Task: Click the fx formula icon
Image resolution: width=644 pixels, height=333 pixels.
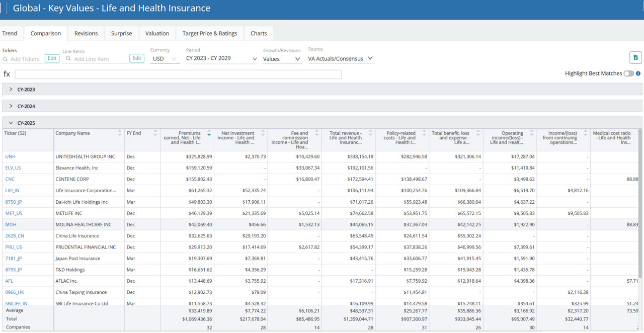Action: 7,74
